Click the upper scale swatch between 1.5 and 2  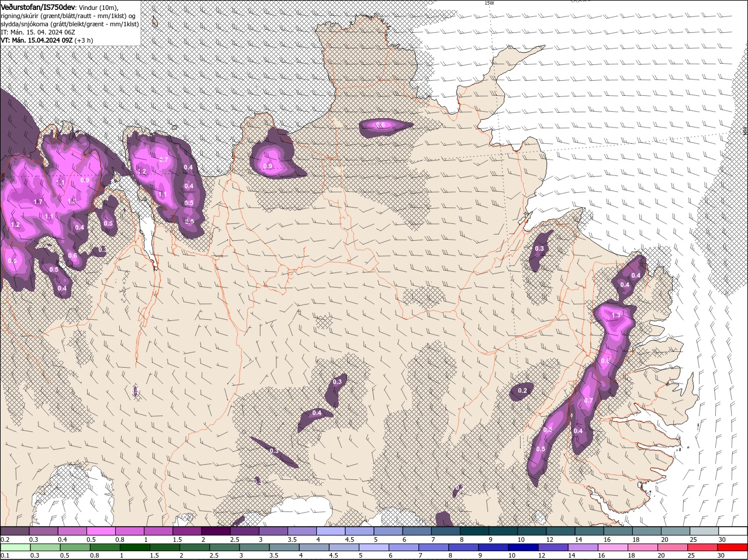click(x=186, y=531)
